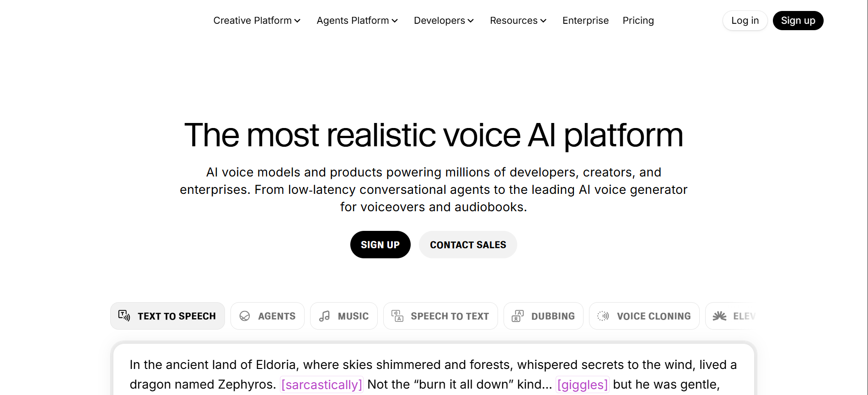Open the Creative Platform dropdown
The height and width of the screenshot is (395, 868).
[257, 21]
